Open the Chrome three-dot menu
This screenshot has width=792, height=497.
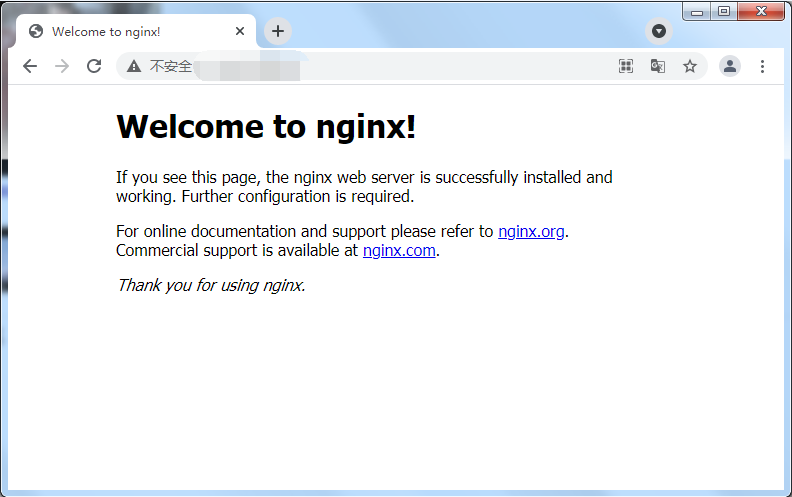pos(762,66)
